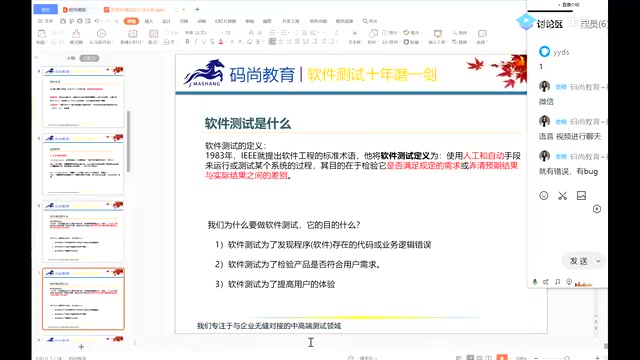The width and height of the screenshot is (640, 360).
Task: Toggle underline formatting button
Action: coord(204,42)
